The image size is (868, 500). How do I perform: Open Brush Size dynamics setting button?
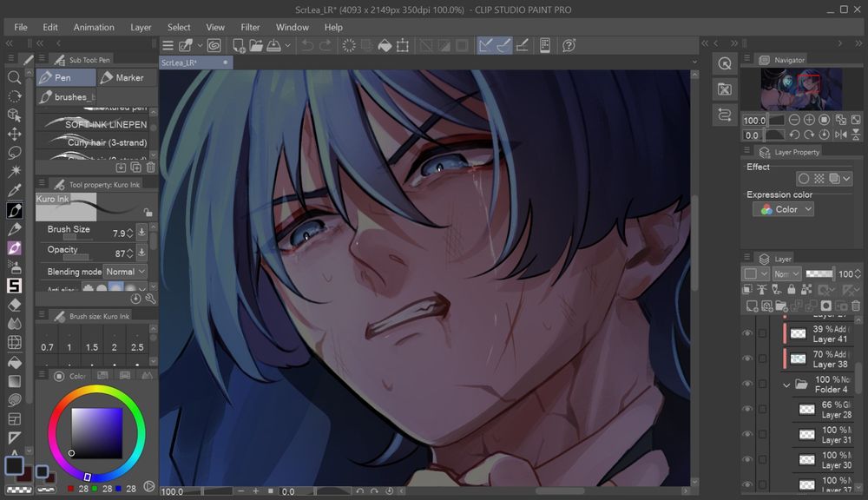click(x=141, y=232)
